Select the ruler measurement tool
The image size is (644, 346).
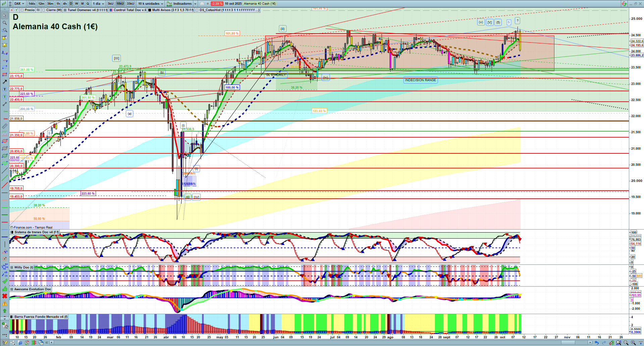tap(5, 126)
